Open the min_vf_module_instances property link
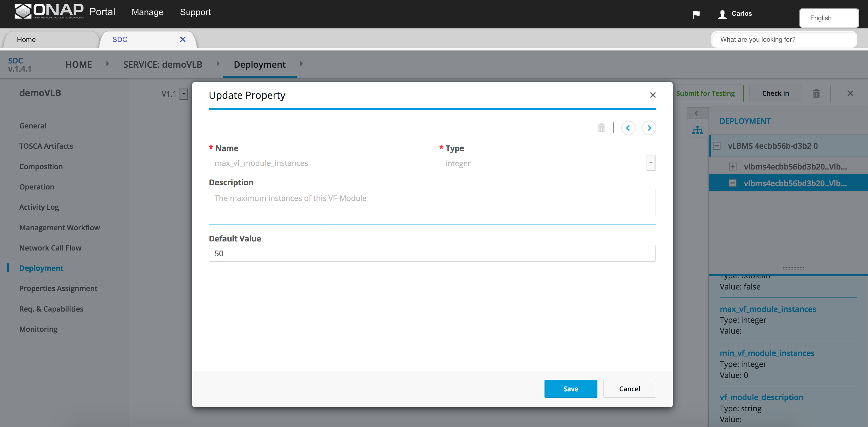 [767, 353]
